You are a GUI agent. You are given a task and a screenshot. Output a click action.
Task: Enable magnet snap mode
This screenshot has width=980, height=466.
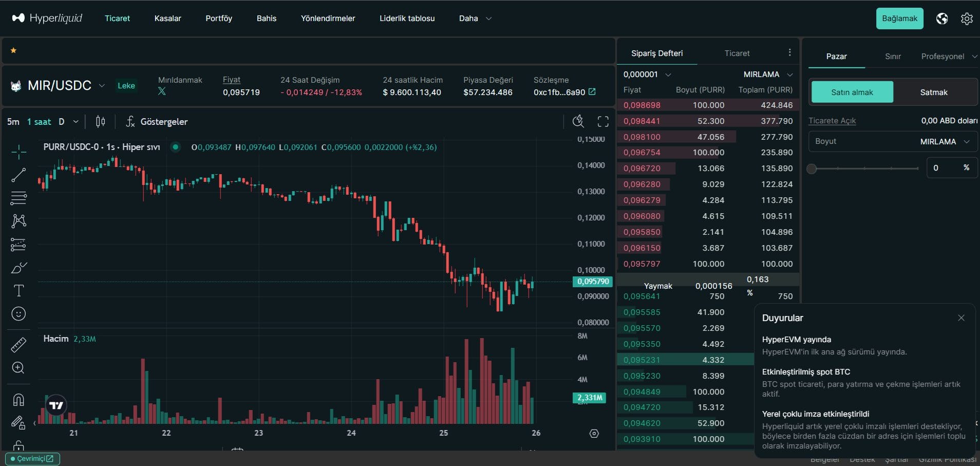click(18, 400)
